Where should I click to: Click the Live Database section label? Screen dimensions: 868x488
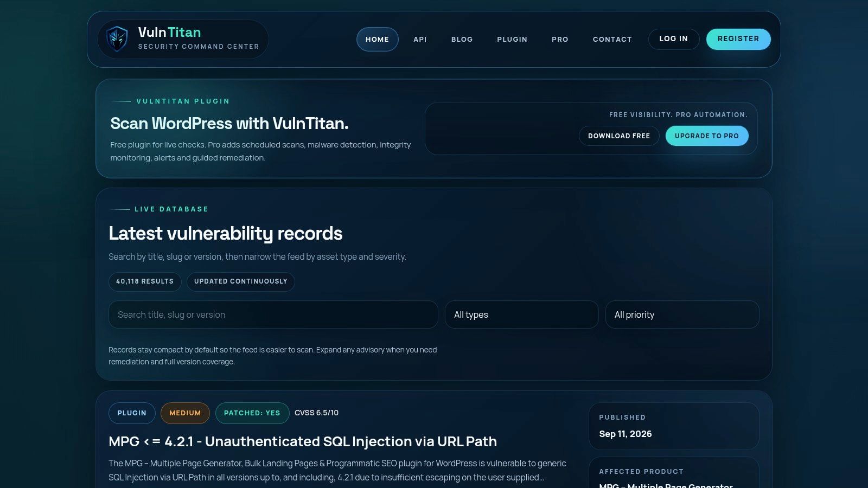click(171, 209)
